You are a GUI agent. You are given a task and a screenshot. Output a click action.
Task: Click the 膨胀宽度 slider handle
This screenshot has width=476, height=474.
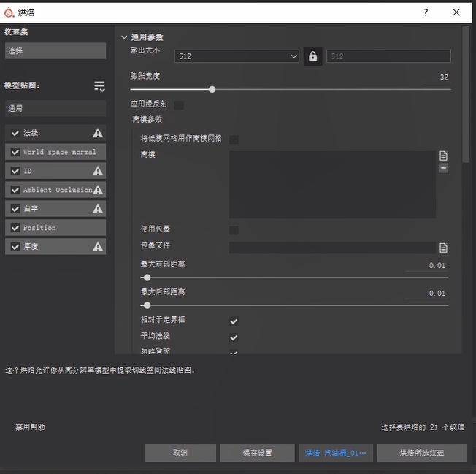click(212, 90)
